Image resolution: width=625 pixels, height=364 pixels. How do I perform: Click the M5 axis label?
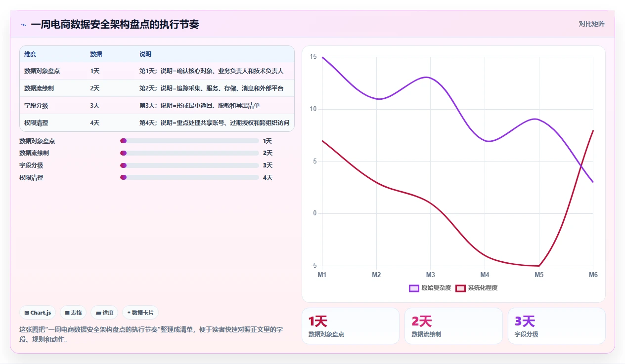(539, 275)
